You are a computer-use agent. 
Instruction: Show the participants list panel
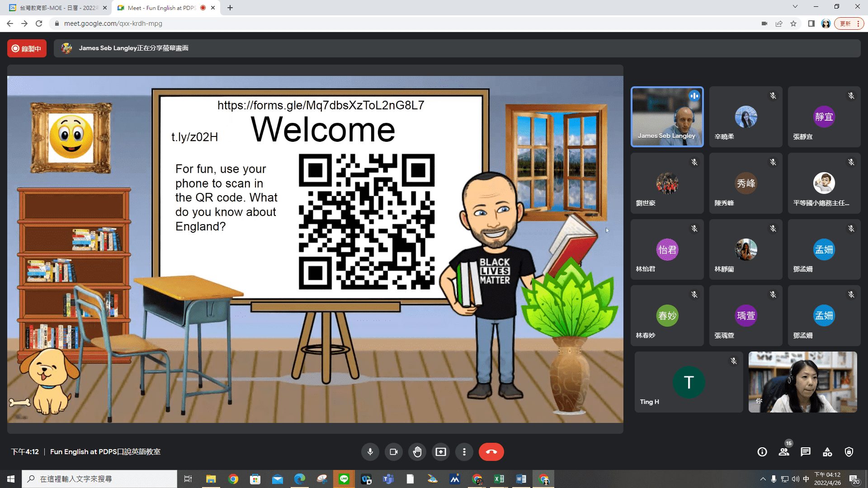click(x=784, y=452)
